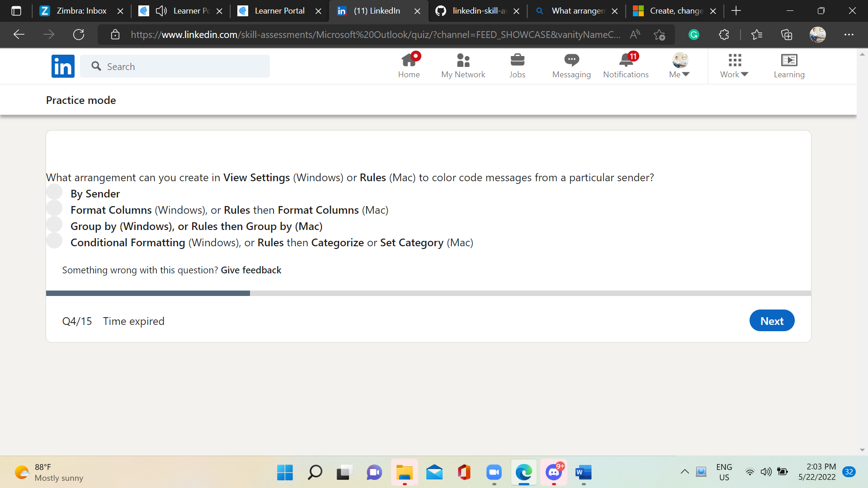Select the Group by answer option
The image size is (868, 488).
[54, 224]
